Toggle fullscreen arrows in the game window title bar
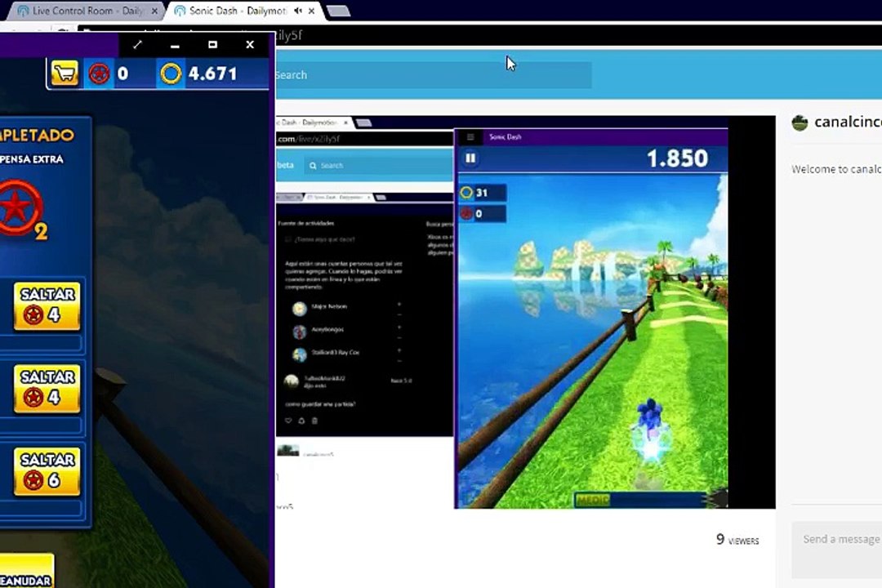The width and height of the screenshot is (882, 588). (137, 44)
